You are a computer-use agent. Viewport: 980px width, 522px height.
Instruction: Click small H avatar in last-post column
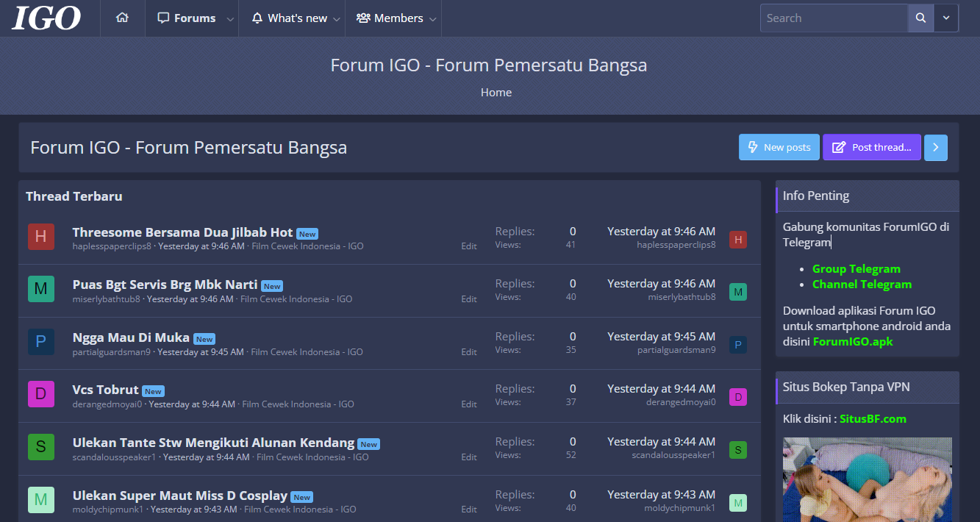[738, 239]
